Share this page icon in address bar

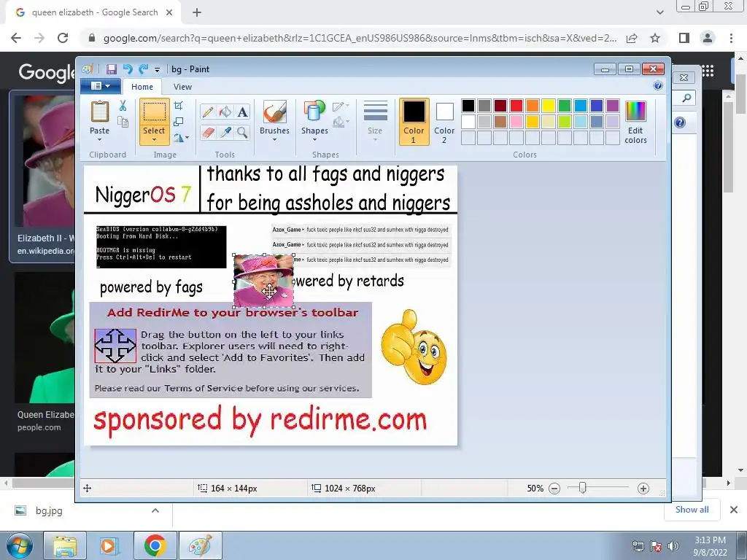(x=632, y=38)
